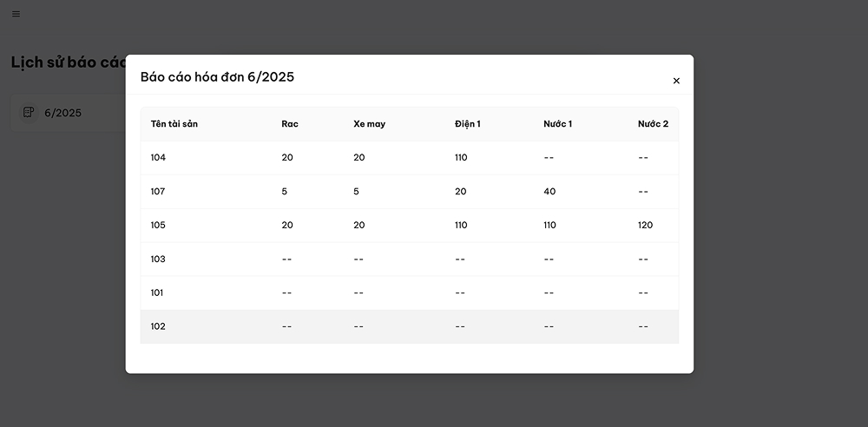
Task: Close the invoice report dialog
Action: 676,81
